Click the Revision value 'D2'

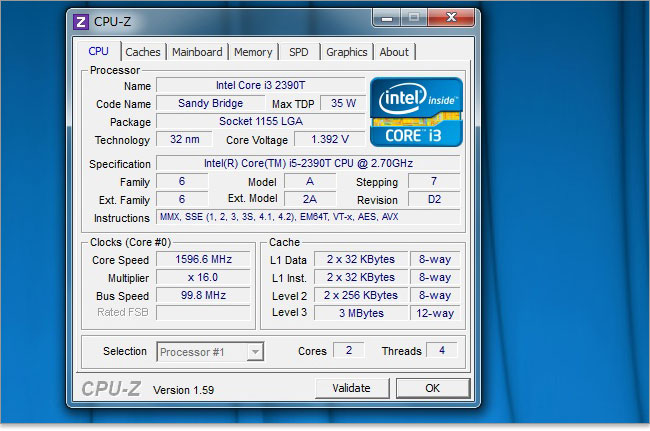(x=434, y=199)
